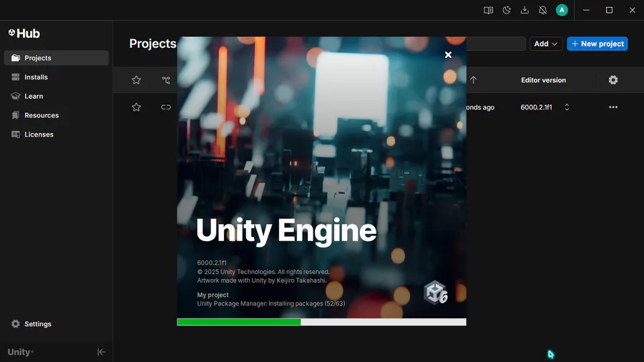Open the Installs section
Screen dimensions: 644x362
(x=57, y=77)
